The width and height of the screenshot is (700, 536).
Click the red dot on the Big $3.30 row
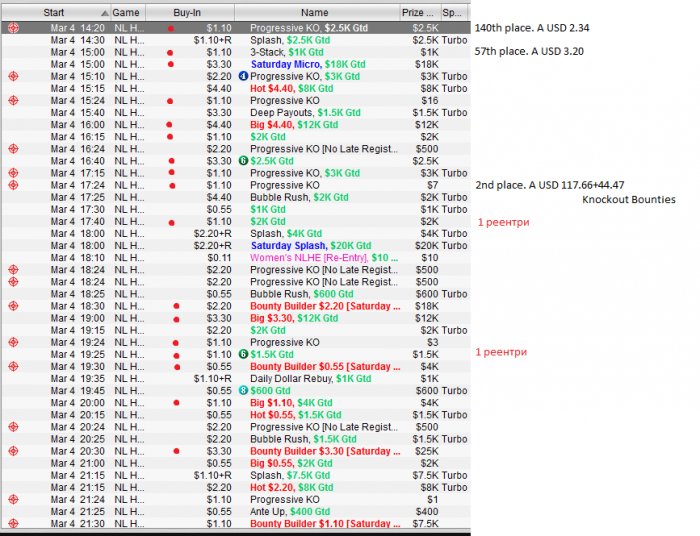pos(176,319)
